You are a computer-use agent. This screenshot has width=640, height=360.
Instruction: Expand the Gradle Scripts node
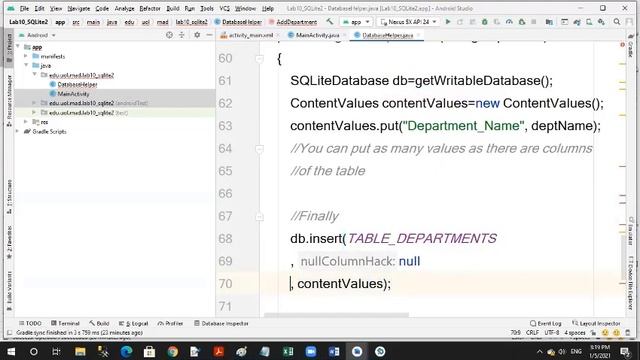point(18,131)
